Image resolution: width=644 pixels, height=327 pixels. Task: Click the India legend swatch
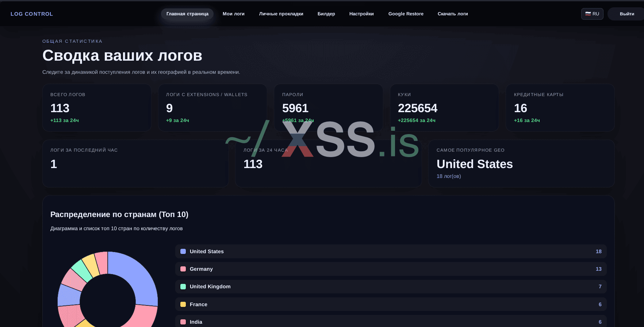pos(183,322)
